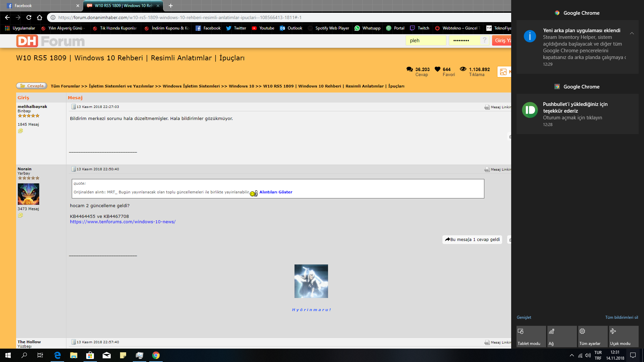Click the DH Forum home logo
Viewport: 644px width, 362px height.
51,41
